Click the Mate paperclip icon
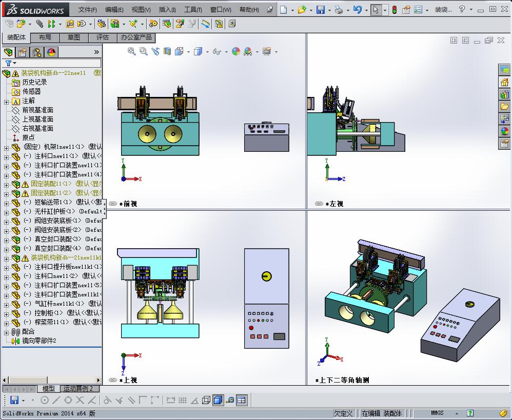512x420 pixels. pos(40,24)
